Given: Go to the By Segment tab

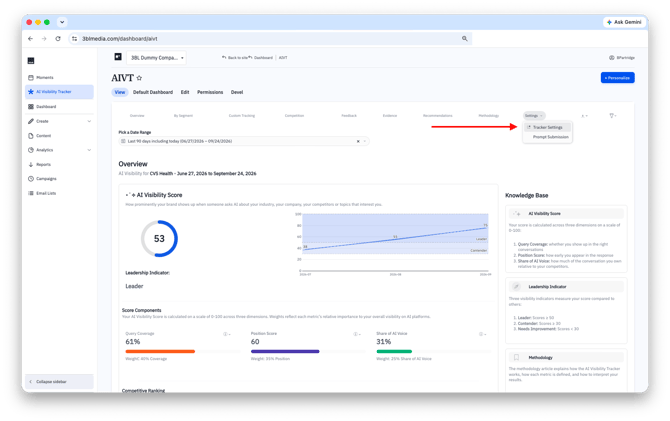Looking at the screenshot, I should click(183, 116).
